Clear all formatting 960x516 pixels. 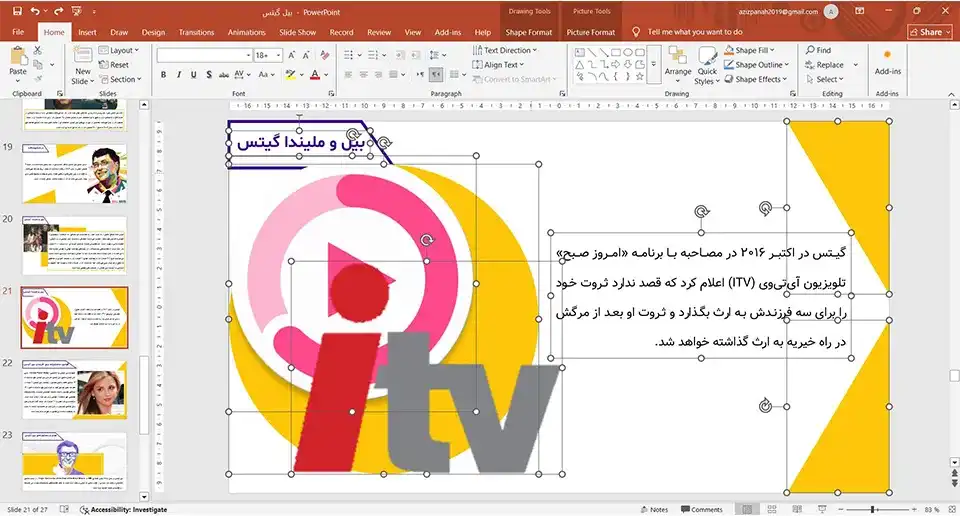pyautogui.click(x=325, y=55)
